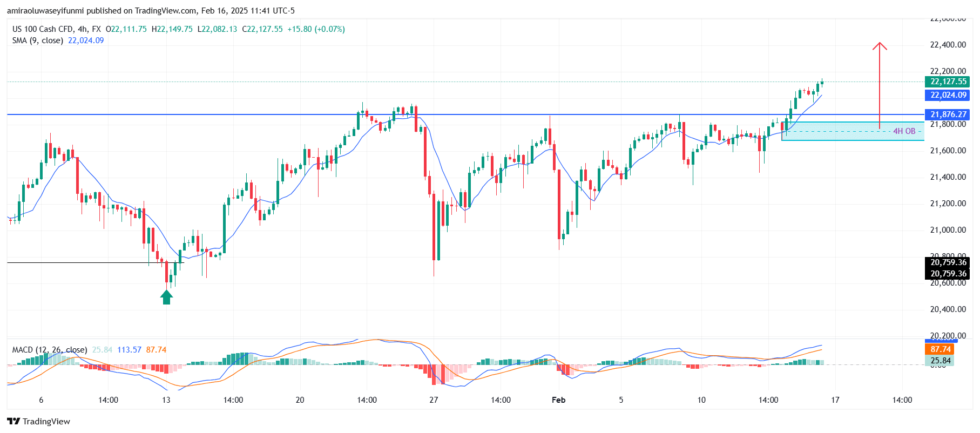The height and width of the screenshot is (433, 980).
Task: Click the TradingView logo at bottom left
Action: (38, 421)
